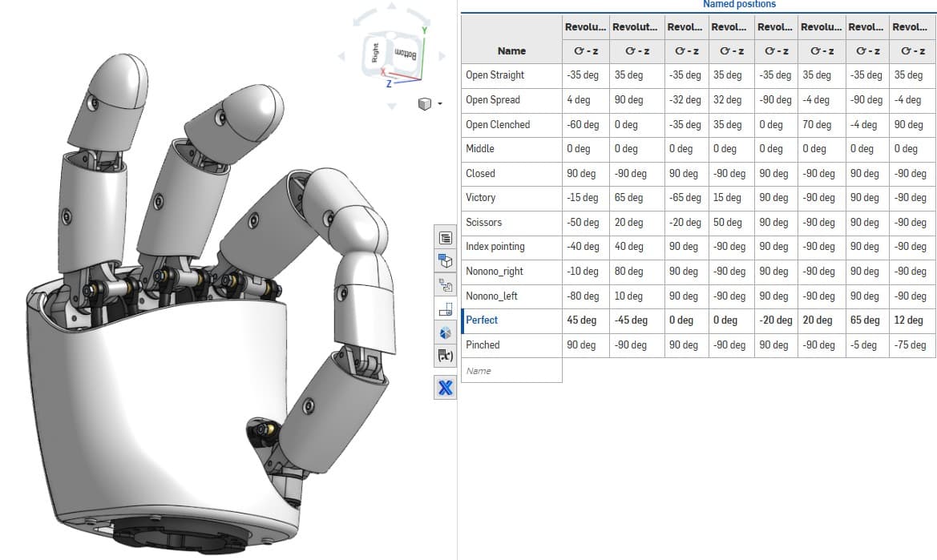The image size is (937, 560).
Task: Open the appearances sphere icon panel
Action: coord(445,332)
